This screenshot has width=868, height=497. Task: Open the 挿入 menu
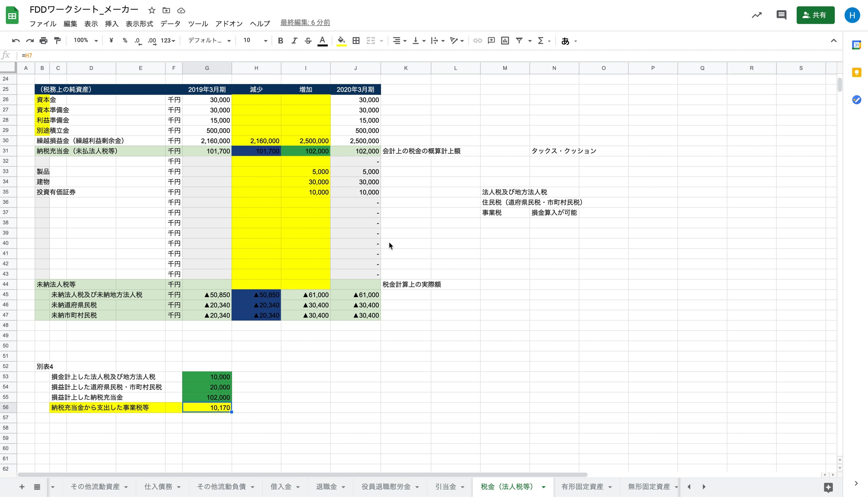tap(111, 23)
